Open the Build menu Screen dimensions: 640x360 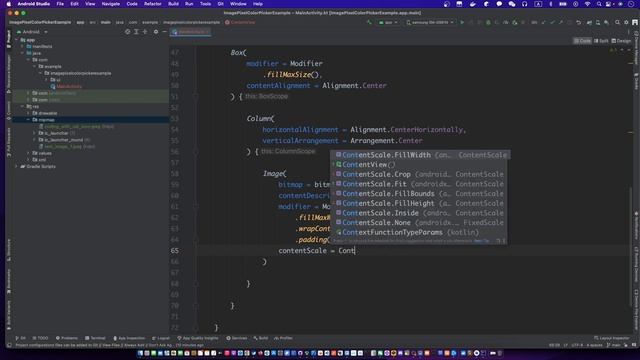pyautogui.click(x=173, y=4)
